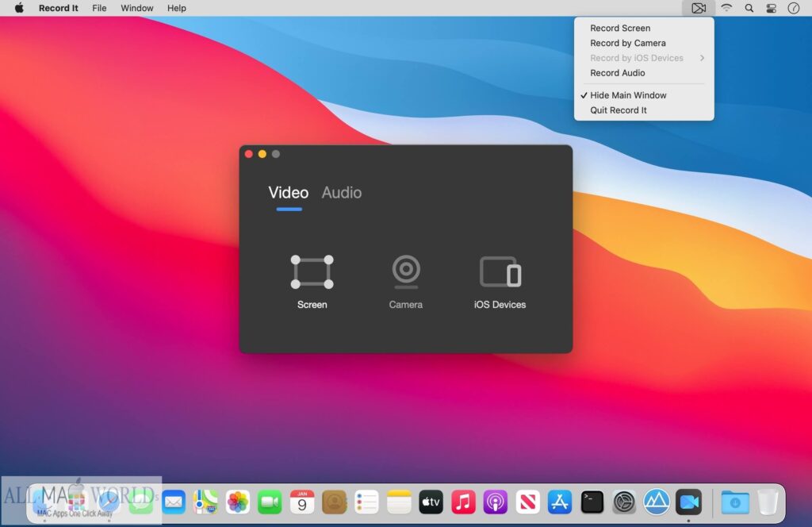Open Calendar showing date 9

[x=302, y=502]
